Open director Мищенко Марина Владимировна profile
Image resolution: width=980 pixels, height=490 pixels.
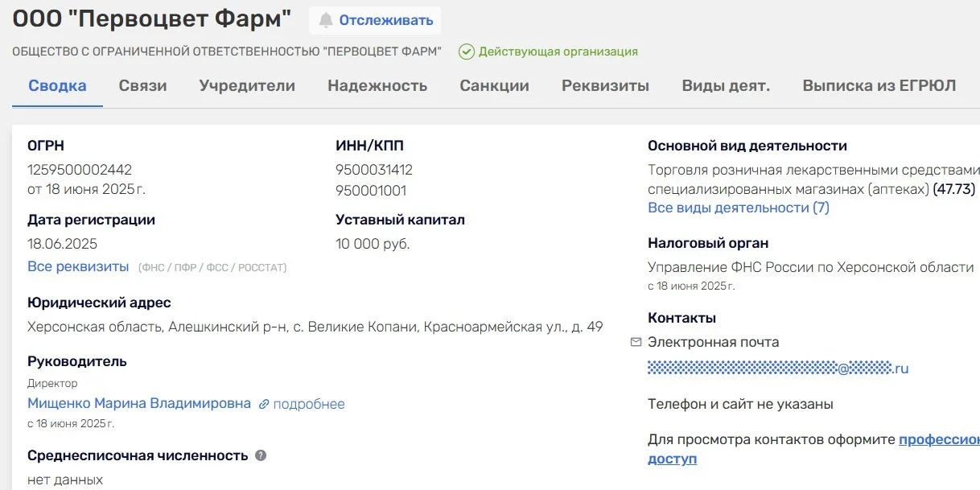click(x=139, y=403)
